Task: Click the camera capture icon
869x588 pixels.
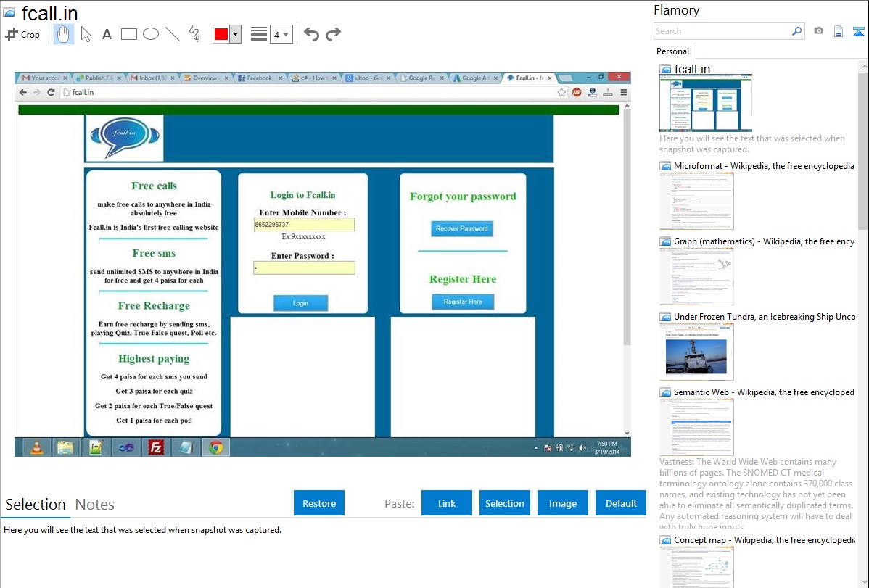Action: pyautogui.click(x=818, y=31)
